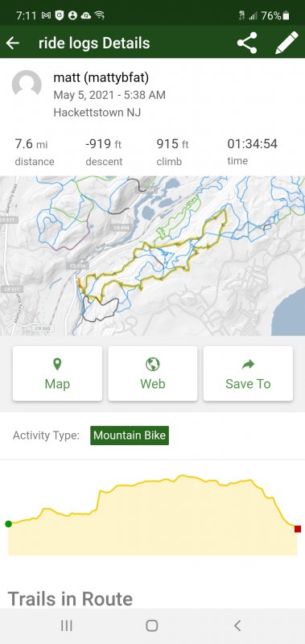The width and height of the screenshot is (305, 644).
Task: Tap the Trails in Route heading
Action: (70, 599)
